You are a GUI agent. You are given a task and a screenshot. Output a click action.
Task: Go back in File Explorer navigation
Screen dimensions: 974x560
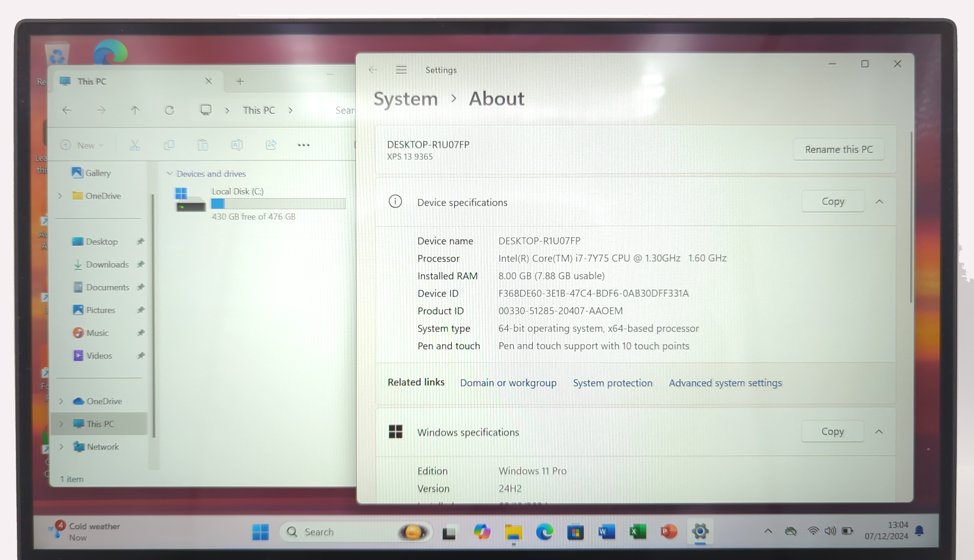click(x=67, y=110)
